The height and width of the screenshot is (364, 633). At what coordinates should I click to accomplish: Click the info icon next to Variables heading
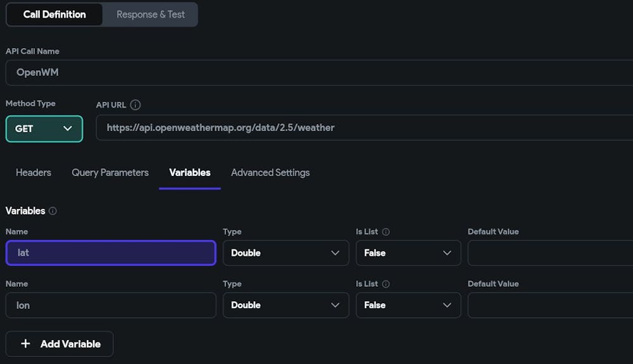click(x=53, y=211)
